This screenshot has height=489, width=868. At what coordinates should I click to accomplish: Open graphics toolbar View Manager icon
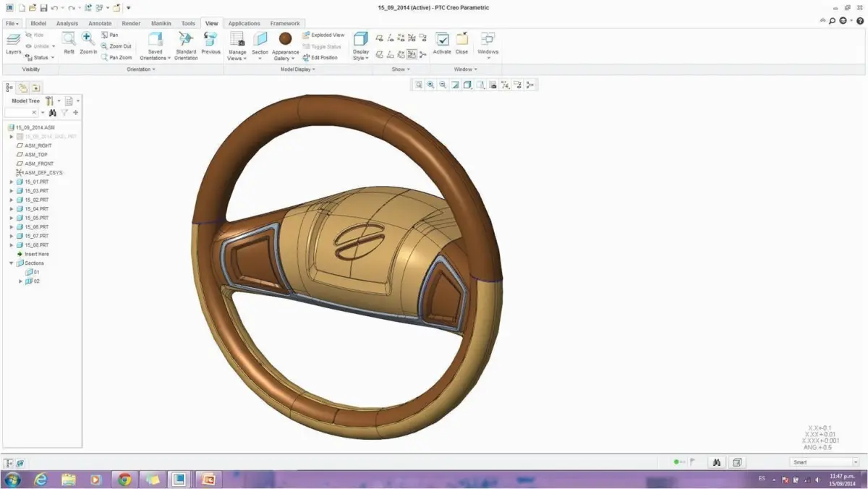click(493, 85)
